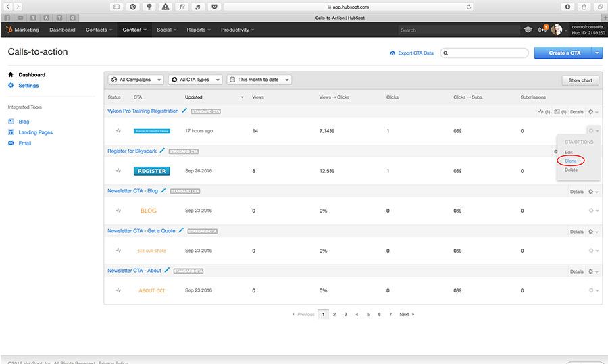The image size is (608, 364).
Task: Choose Delete in the CTA options menu
Action: [x=571, y=170]
